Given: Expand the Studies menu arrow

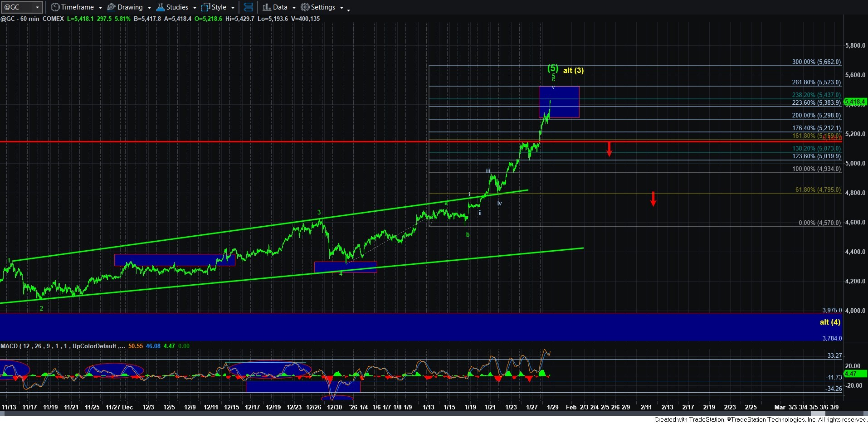Looking at the screenshot, I should 195,8.
